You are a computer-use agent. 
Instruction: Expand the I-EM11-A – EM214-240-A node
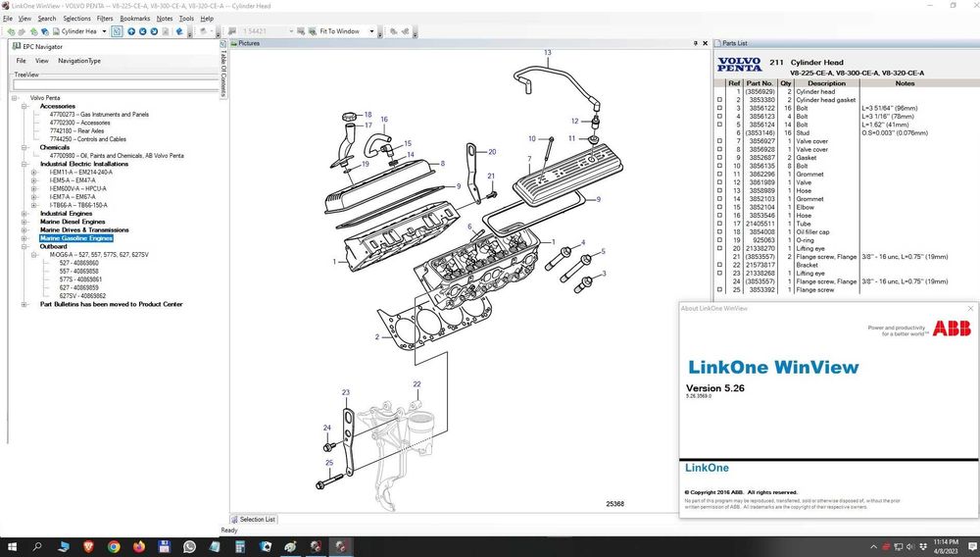[x=33, y=172]
